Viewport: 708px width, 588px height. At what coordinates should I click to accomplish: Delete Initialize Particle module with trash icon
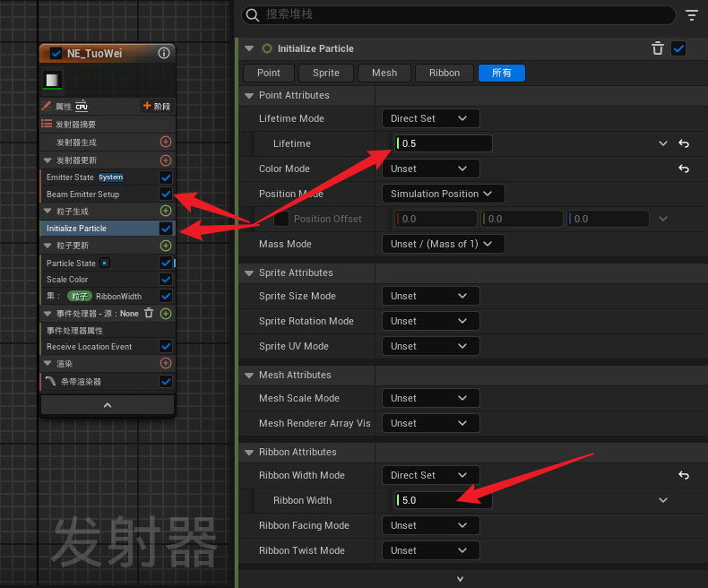coord(658,48)
